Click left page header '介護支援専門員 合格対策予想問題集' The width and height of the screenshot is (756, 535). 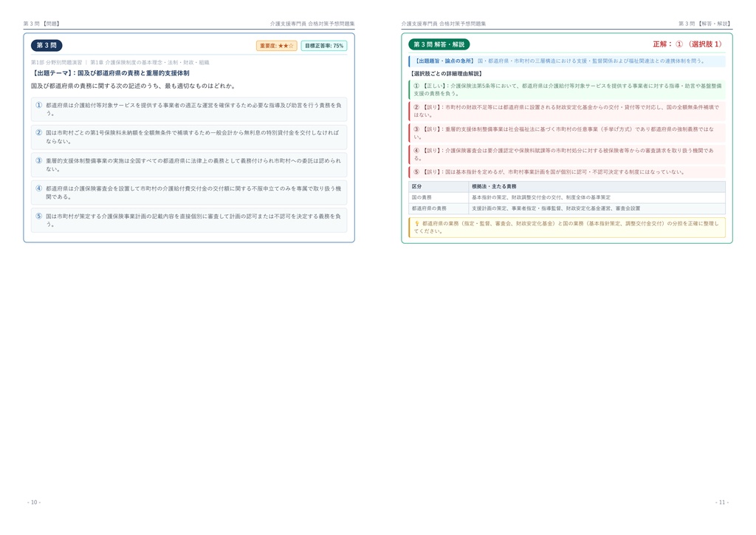click(x=312, y=24)
